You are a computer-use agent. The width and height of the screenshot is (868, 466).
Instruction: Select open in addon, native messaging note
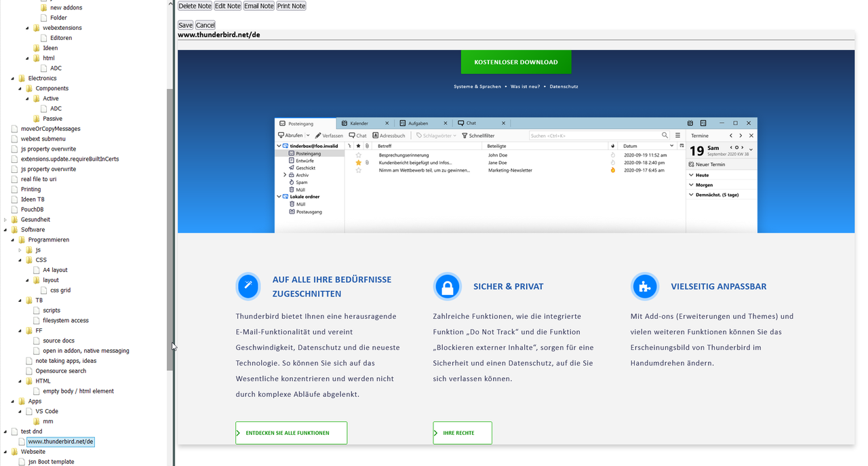tap(86, 351)
